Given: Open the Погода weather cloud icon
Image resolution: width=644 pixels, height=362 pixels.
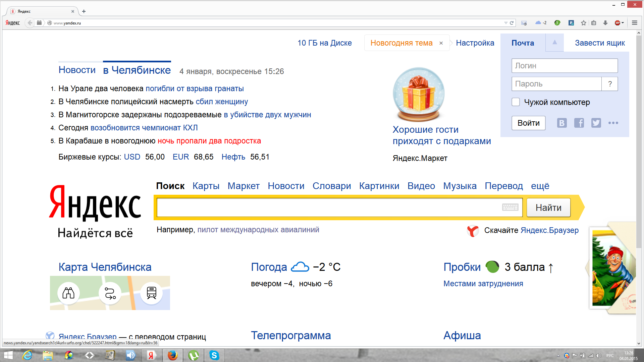Looking at the screenshot, I should [x=300, y=267].
